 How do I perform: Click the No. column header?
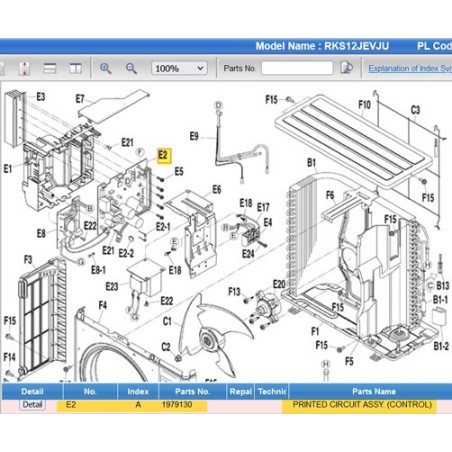click(90, 391)
